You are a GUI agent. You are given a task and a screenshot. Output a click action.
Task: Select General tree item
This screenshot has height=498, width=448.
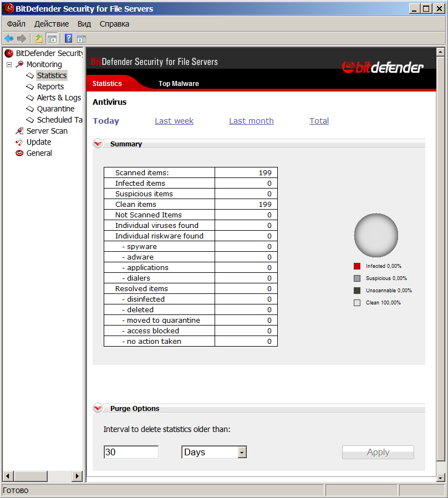(x=39, y=153)
